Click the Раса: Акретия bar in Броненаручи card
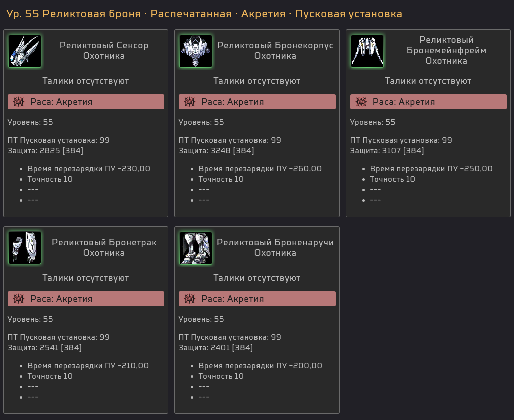The width and height of the screenshot is (514, 420). pos(257,299)
